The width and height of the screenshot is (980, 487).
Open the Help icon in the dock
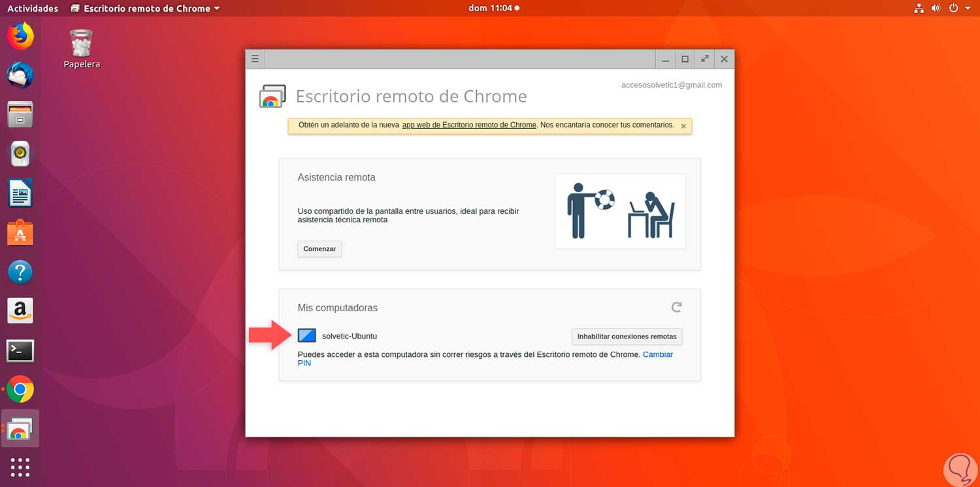click(x=20, y=271)
